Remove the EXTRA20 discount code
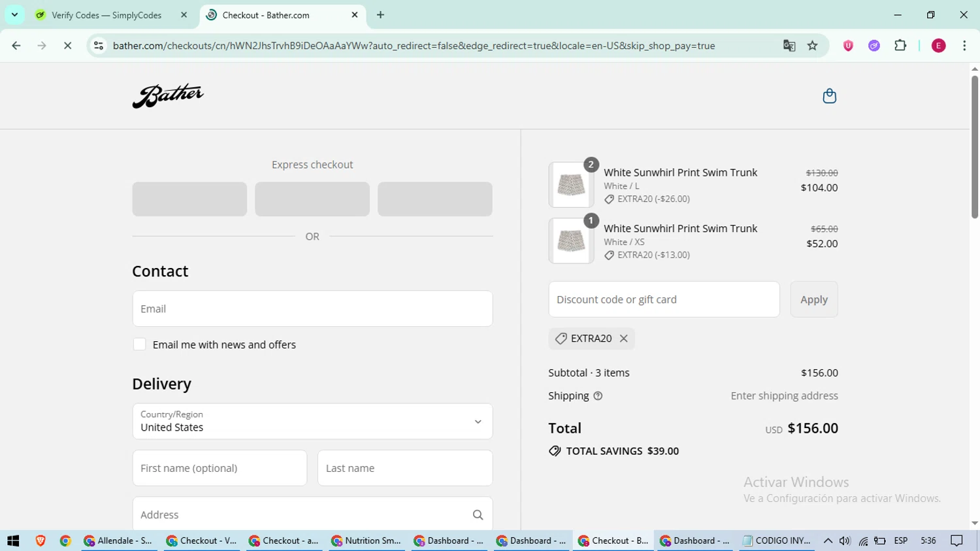Screen dimensions: 980x551 click(624, 339)
